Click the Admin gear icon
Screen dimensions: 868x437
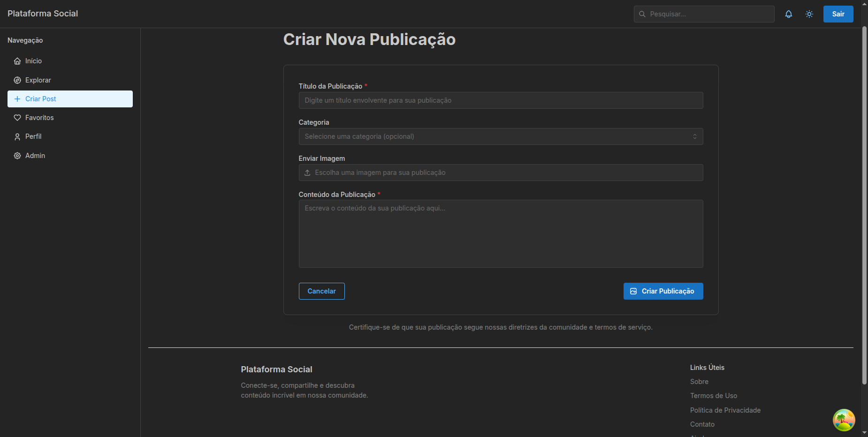(x=17, y=156)
